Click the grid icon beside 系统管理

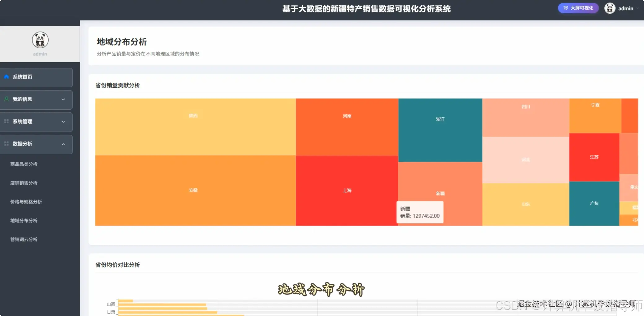6,121
